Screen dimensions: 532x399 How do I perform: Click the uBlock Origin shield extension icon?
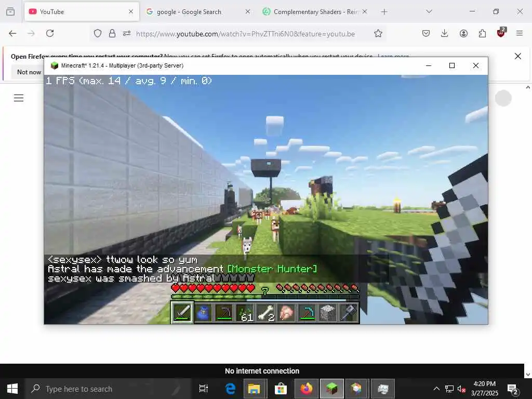(x=501, y=33)
